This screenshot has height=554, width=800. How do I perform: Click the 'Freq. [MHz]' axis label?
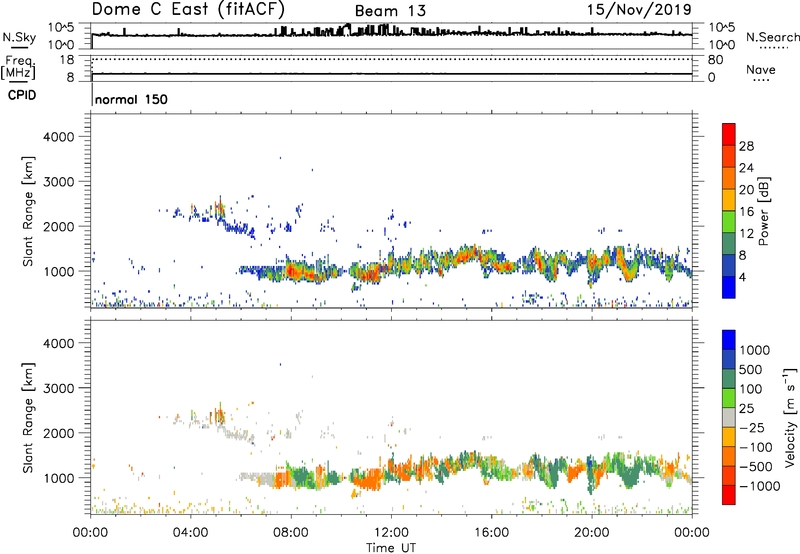click(19, 68)
